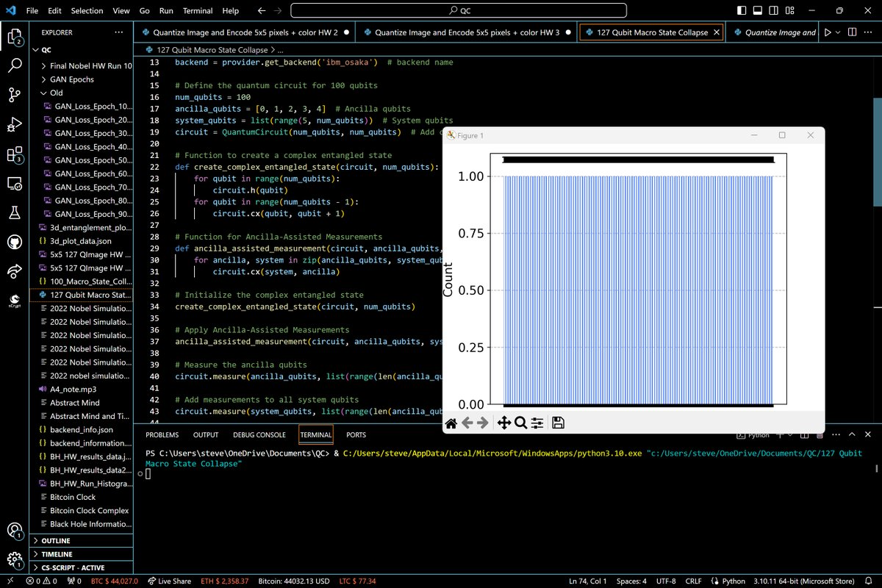Open the Selection menu
Image resolution: width=882 pixels, height=588 pixels.
(x=87, y=11)
